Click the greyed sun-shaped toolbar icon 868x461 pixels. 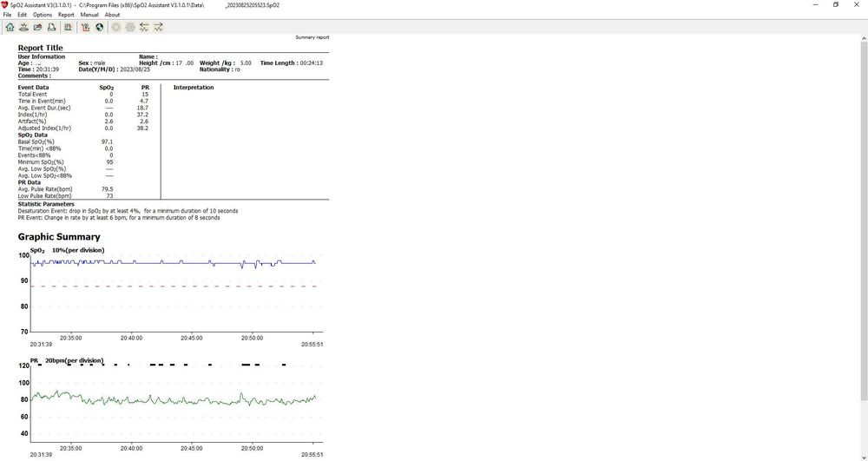click(116, 27)
